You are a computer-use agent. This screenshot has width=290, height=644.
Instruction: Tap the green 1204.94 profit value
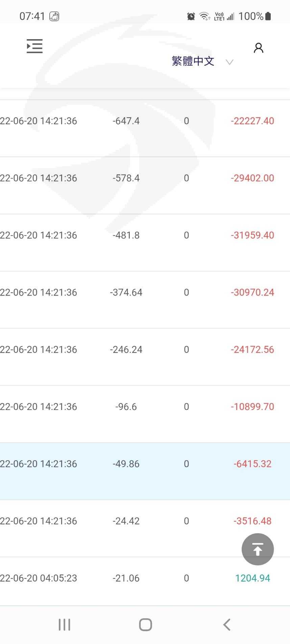[252, 578]
